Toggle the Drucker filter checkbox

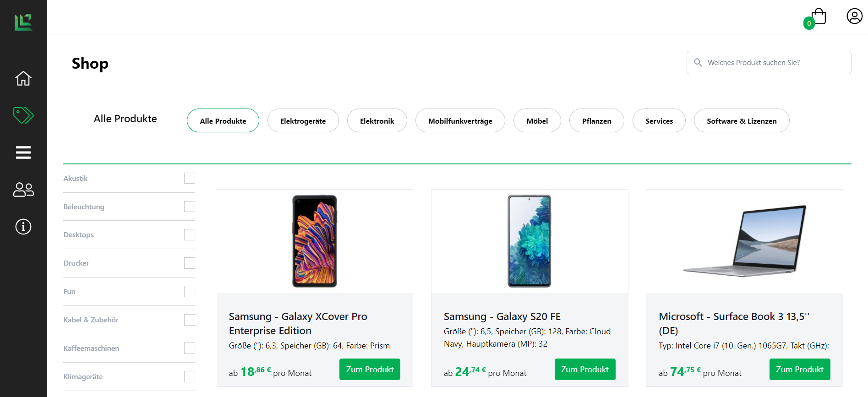[x=190, y=263]
